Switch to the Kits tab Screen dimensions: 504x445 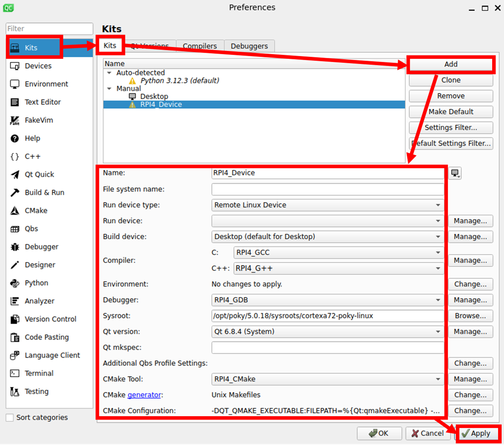[110, 45]
